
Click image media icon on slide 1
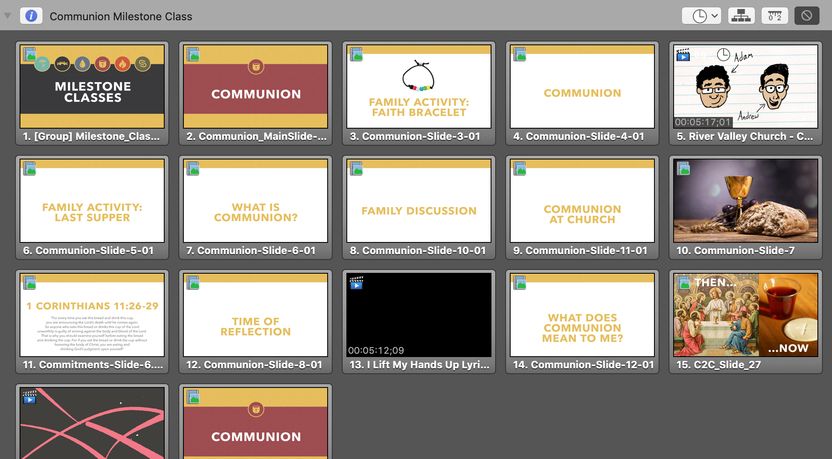click(x=29, y=54)
